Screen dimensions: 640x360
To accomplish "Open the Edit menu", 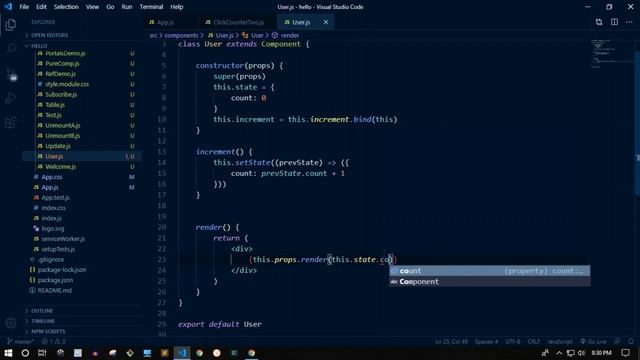I will point(41,7).
